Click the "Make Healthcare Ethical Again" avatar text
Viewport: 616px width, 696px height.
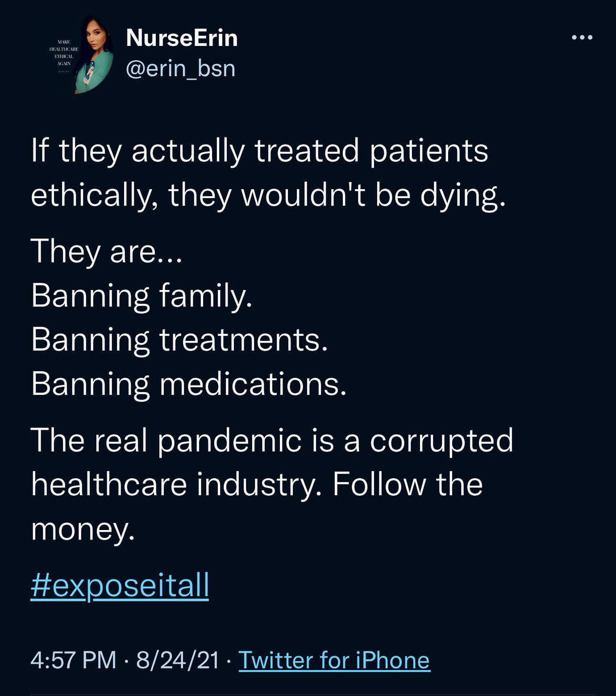coord(63,52)
